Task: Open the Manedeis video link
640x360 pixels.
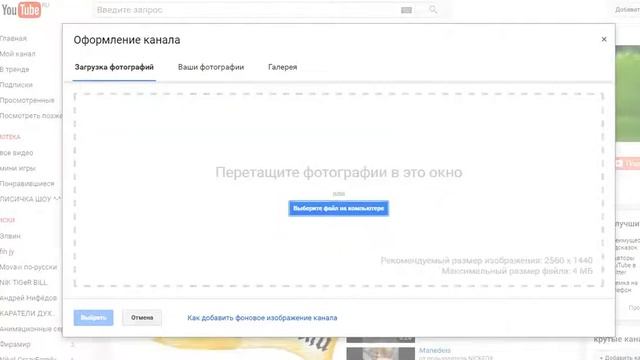Action: tap(435, 350)
